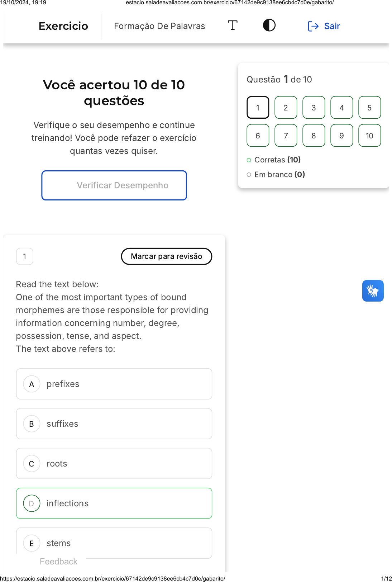Pick answer option E stems

click(x=114, y=543)
